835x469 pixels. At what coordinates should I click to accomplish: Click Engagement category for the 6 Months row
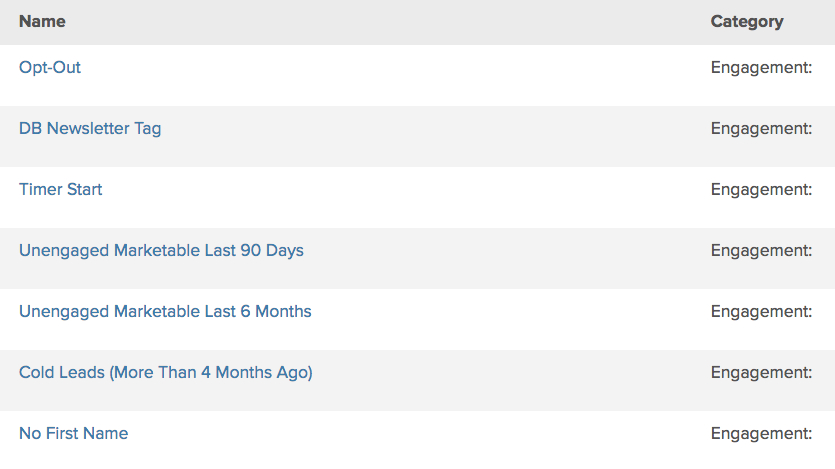click(x=761, y=312)
